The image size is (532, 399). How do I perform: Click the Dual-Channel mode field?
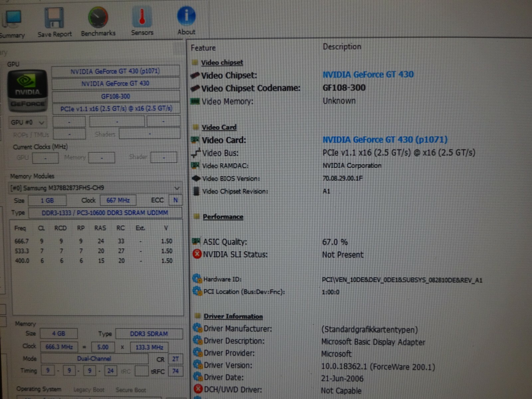(x=94, y=359)
